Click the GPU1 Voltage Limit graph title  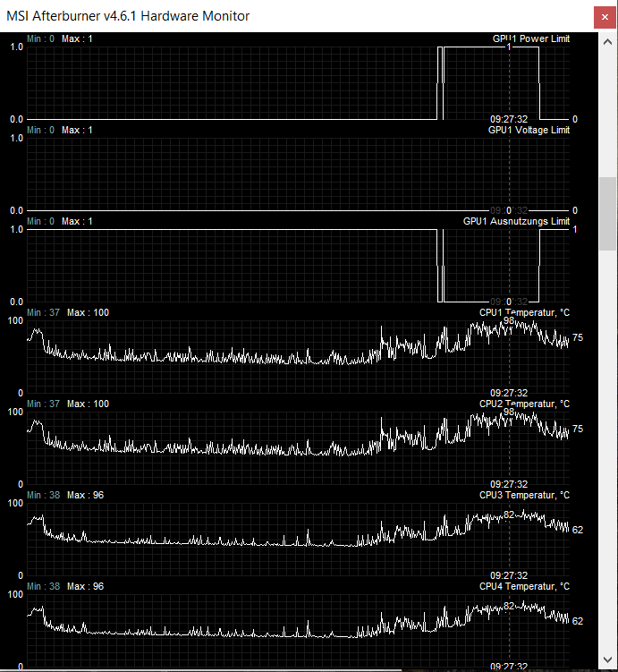529,130
